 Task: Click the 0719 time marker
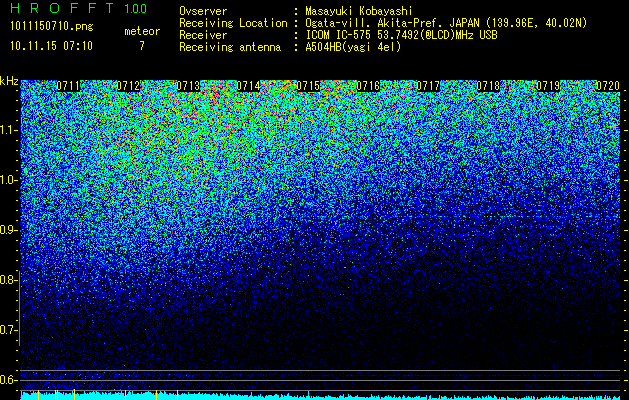548,86
